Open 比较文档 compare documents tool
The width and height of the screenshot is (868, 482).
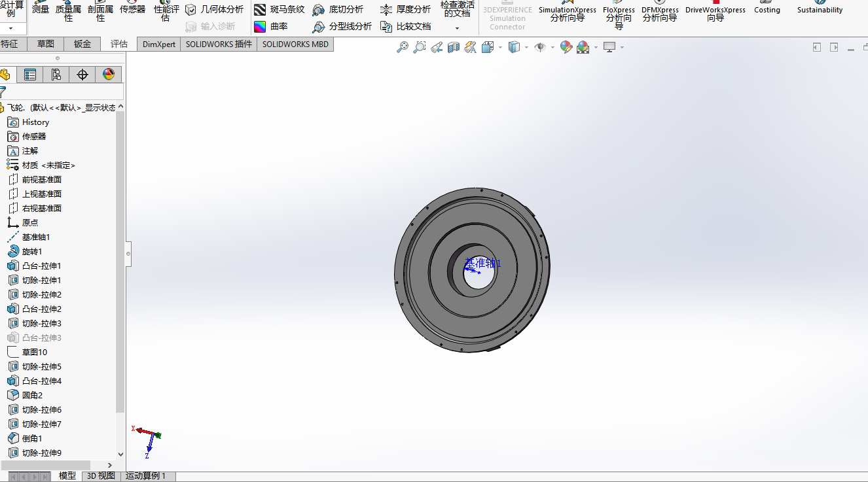tap(406, 27)
